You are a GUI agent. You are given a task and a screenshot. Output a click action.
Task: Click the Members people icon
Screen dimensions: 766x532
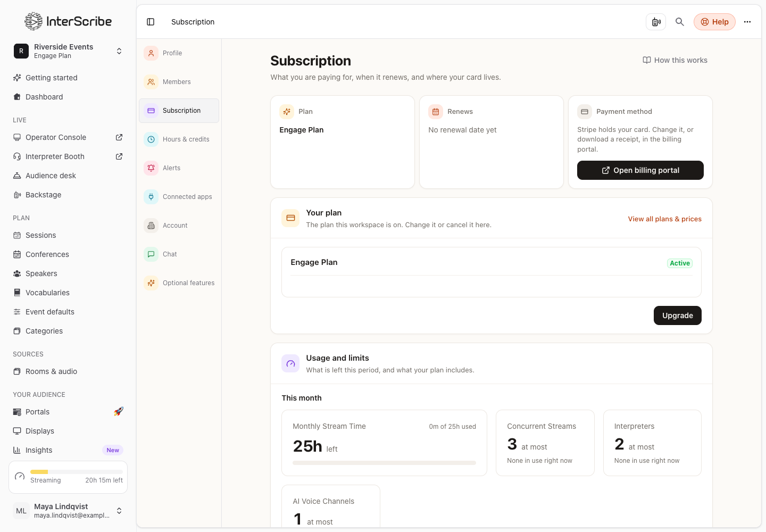click(x=151, y=82)
